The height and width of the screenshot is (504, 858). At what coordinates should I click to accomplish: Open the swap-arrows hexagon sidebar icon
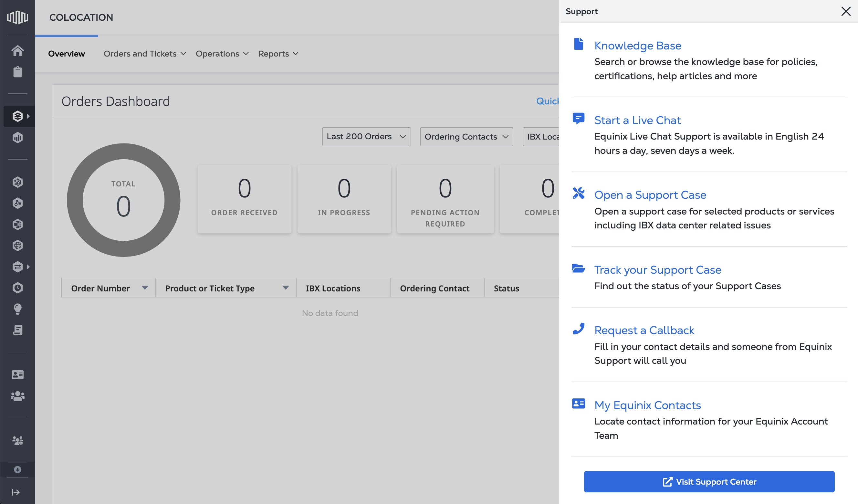(17, 267)
